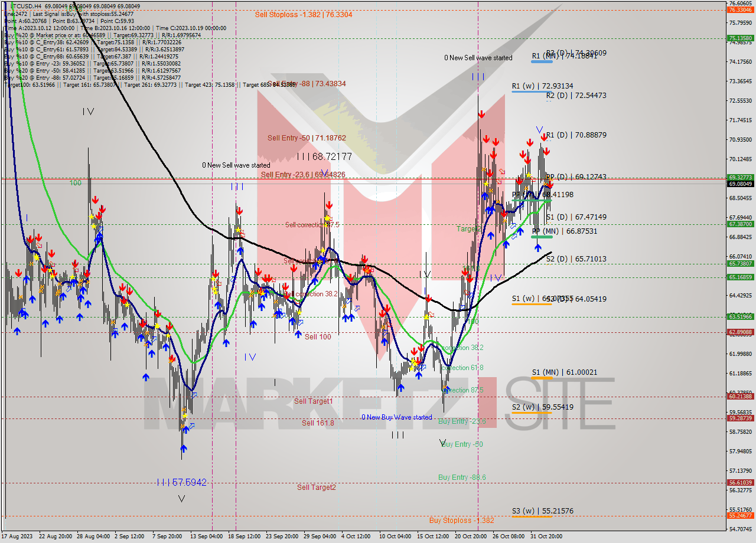Select the Sell Entry -50 | 71.18762 label
The image size is (756, 543).
tap(307, 138)
